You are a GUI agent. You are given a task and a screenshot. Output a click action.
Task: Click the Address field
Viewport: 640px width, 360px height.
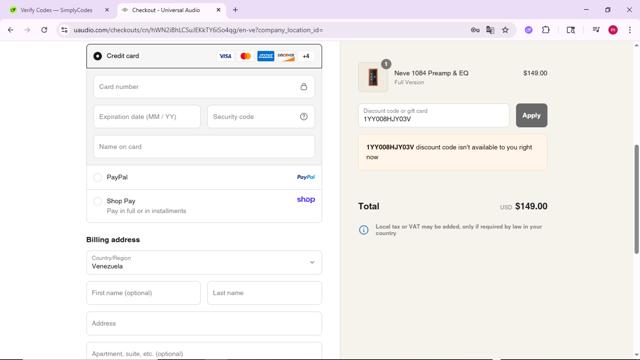tap(204, 323)
